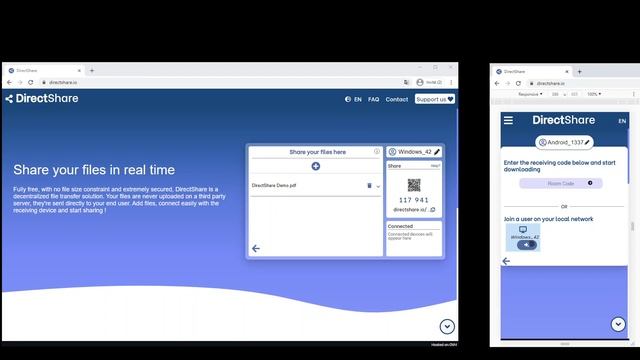Click the Share your files in real time heading

pos(94,170)
